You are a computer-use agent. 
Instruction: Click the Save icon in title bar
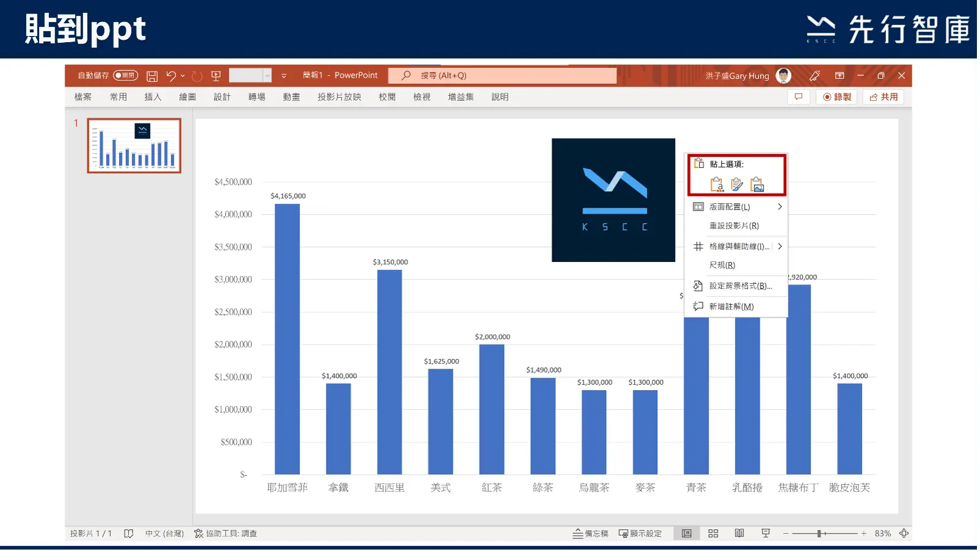pos(152,76)
